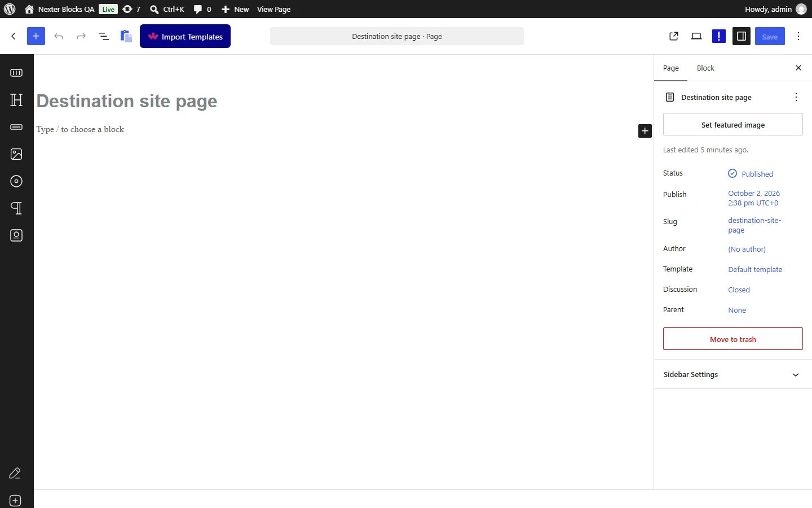Switch to the Page tab
Image resolution: width=812 pixels, height=508 pixels.
pyautogui.click(x=671, y=68)
